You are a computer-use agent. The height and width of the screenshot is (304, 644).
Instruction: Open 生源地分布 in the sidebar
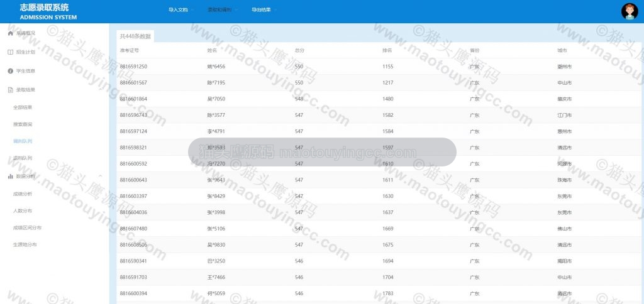pyautogui.click(x=25, y=244)
